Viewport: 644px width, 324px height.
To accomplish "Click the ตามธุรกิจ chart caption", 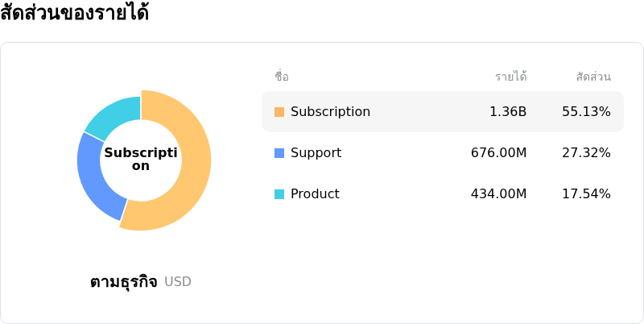I will [x=124, y=282].
